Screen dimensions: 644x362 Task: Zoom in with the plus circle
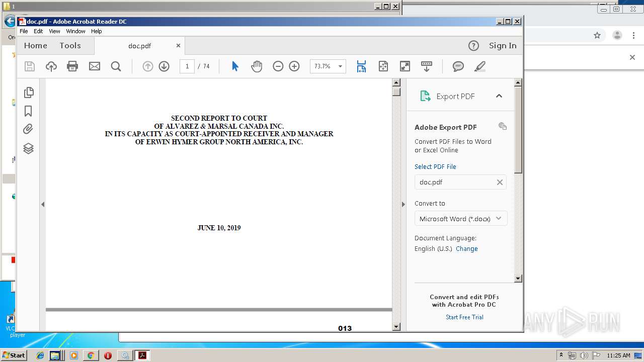pos(294,66)
